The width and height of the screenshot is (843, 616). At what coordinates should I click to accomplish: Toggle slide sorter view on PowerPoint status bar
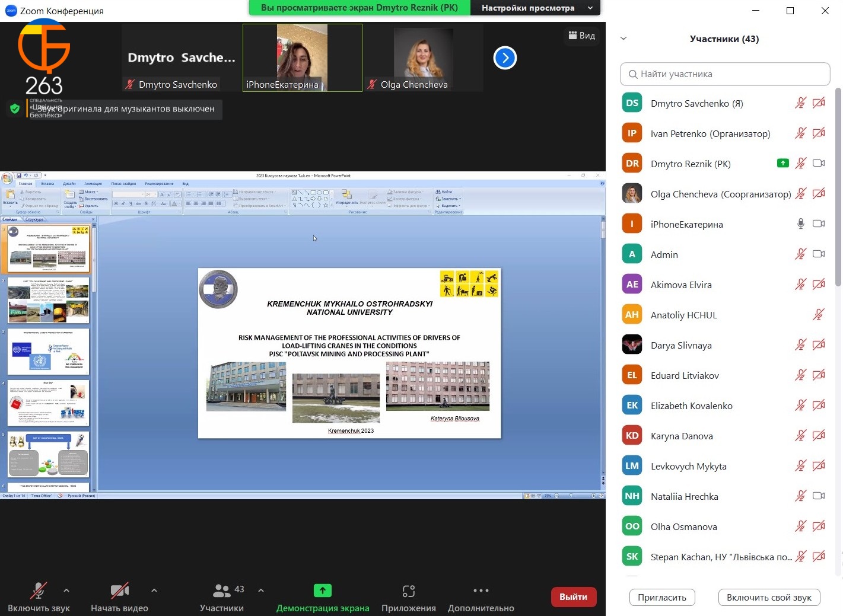(532, 496)
